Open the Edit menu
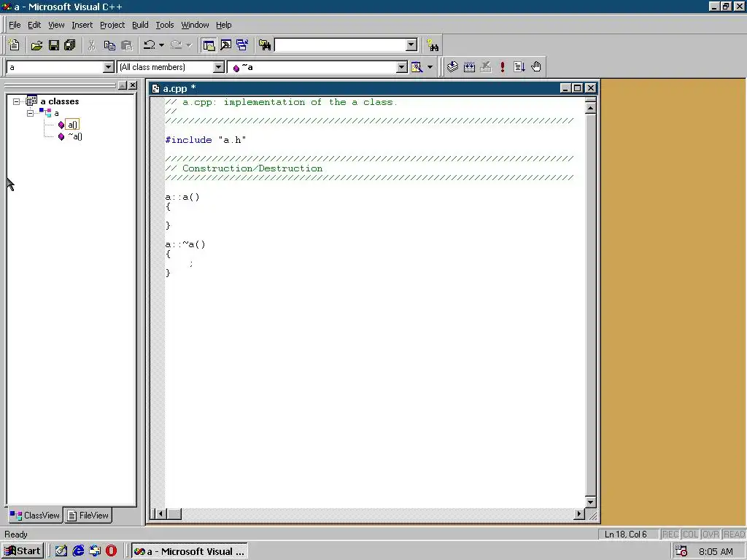747x560 pixels. 34,25
